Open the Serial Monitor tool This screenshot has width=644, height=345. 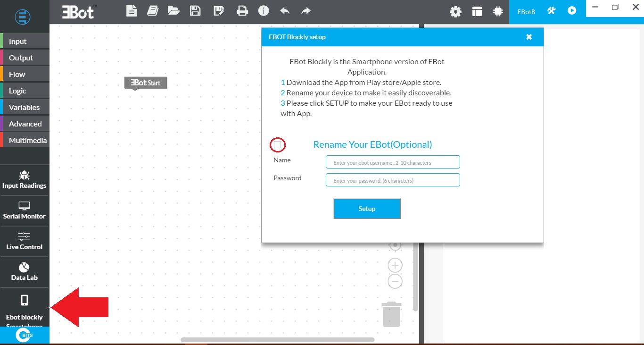(25, 210)
